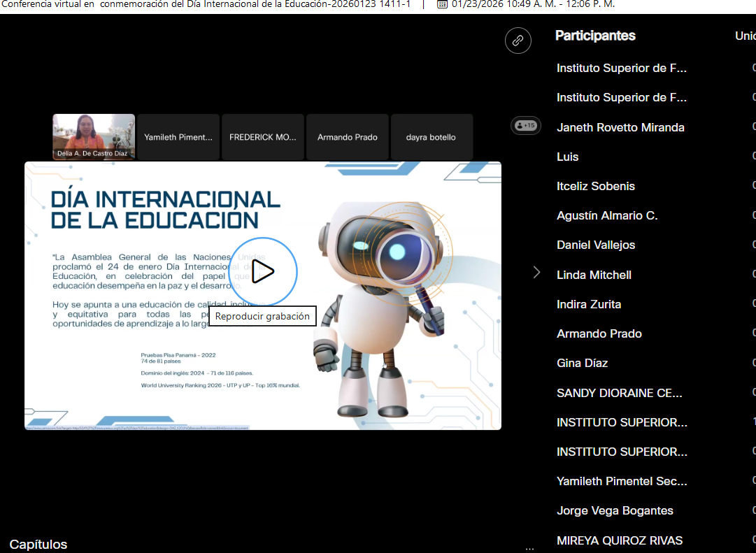Click Agustín Almario C. in participants list
756x553 pixels.
(607, 215)
